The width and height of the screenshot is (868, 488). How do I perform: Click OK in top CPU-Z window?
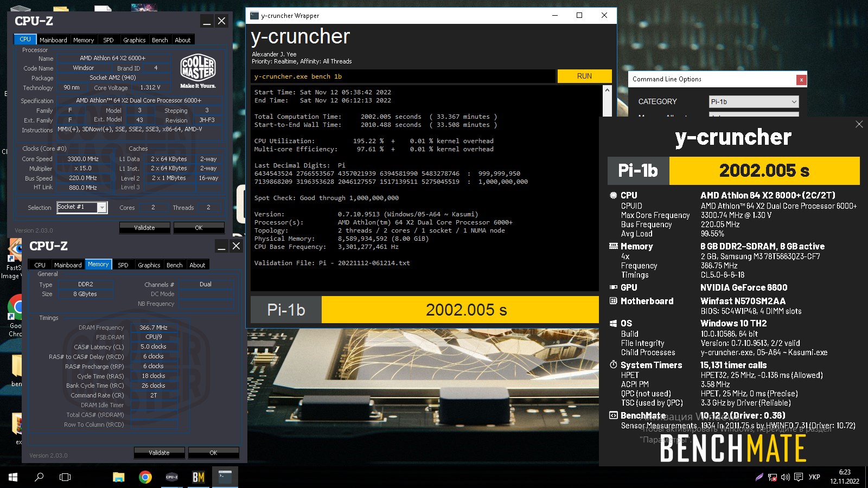199,228
